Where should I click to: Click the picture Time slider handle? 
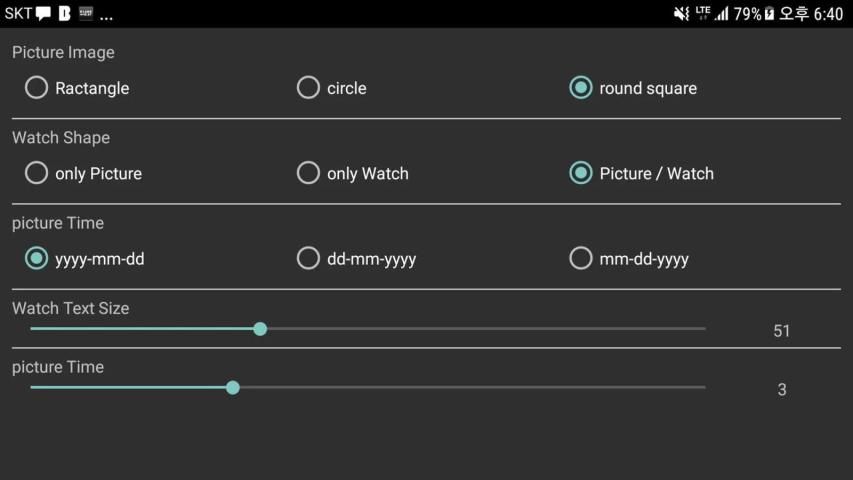point(233,387)
